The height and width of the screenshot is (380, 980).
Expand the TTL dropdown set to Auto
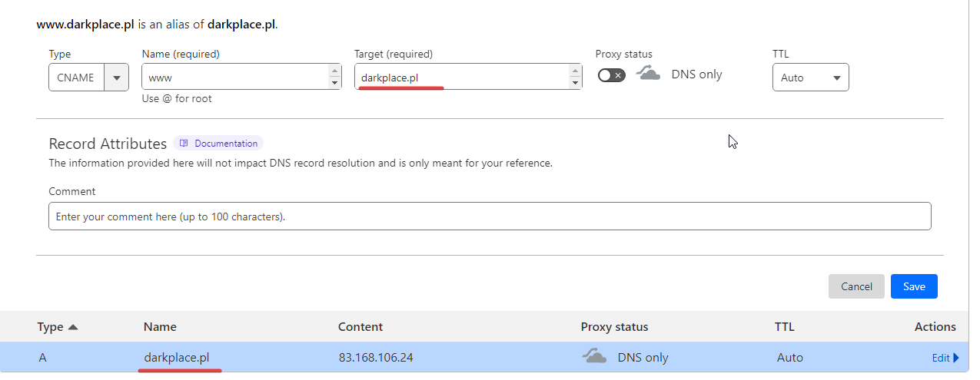coord(810,78)
